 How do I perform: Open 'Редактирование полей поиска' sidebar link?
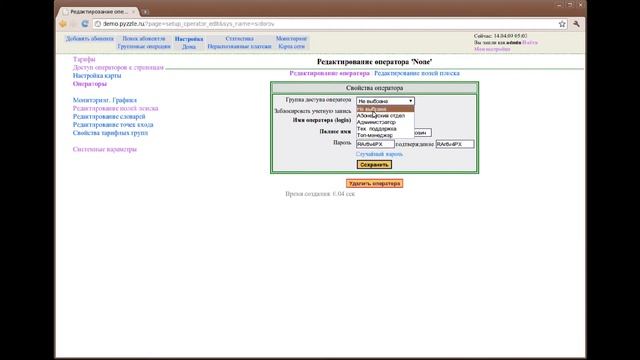[x=116, y=108]
